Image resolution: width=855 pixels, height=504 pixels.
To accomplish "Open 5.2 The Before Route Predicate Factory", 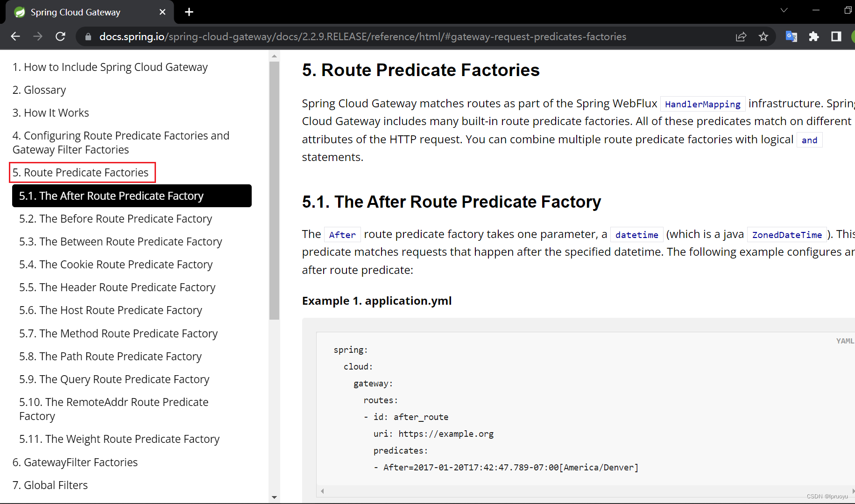I will point(115,219).
